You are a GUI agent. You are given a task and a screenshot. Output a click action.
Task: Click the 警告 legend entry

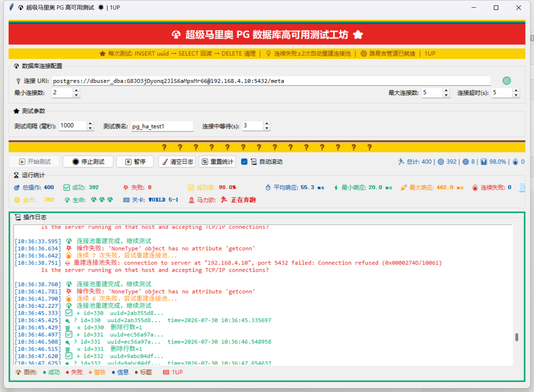tap(97, 372)
